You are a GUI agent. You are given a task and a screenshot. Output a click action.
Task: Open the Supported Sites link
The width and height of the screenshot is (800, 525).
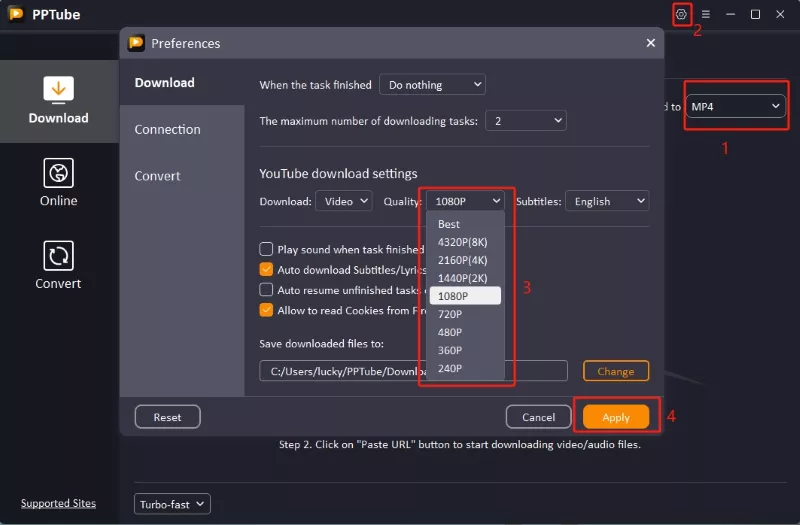click(58, 503)
